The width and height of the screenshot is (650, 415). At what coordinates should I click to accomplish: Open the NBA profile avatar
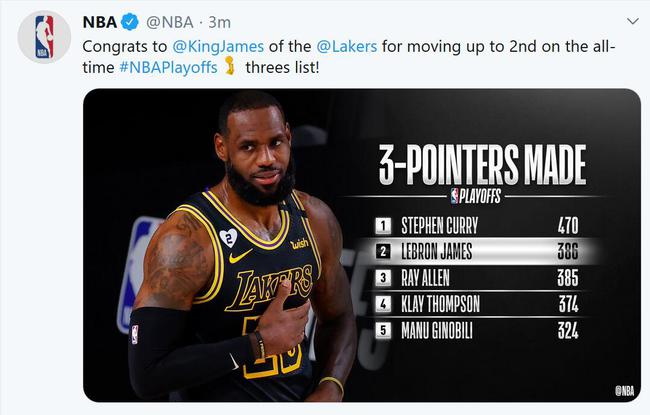[x=44, y=37]
